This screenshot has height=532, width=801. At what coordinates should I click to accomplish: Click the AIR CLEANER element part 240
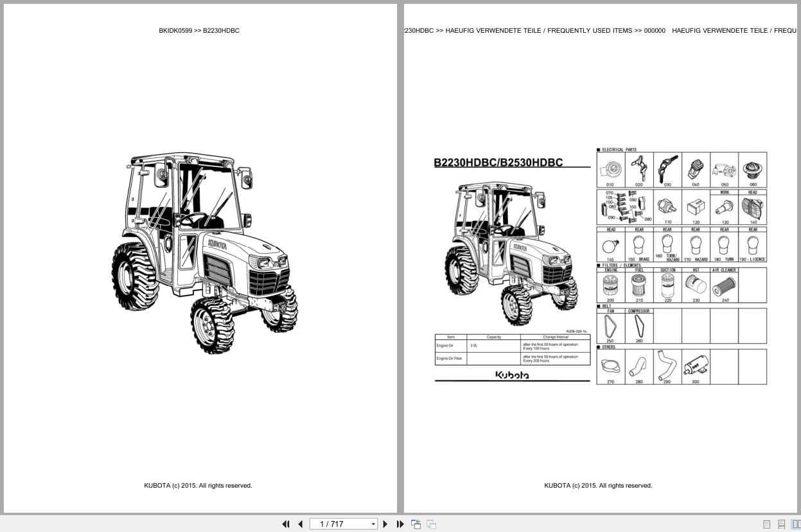(725, 285)
